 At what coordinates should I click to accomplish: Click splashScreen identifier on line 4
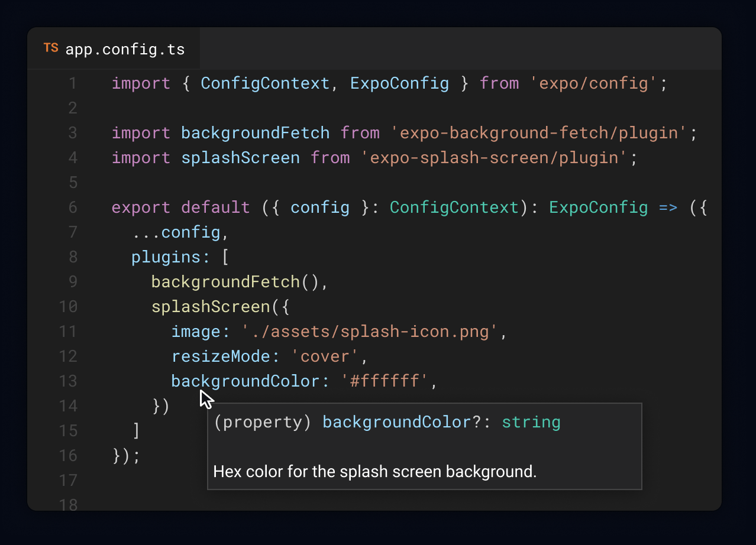240,158
